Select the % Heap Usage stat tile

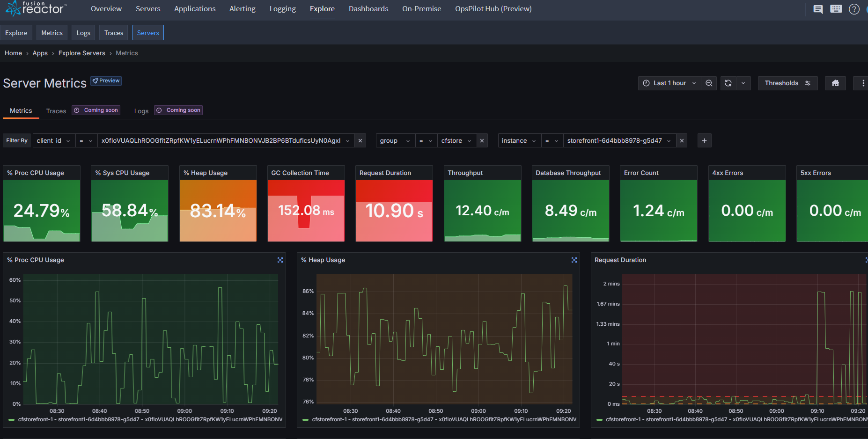218,204
